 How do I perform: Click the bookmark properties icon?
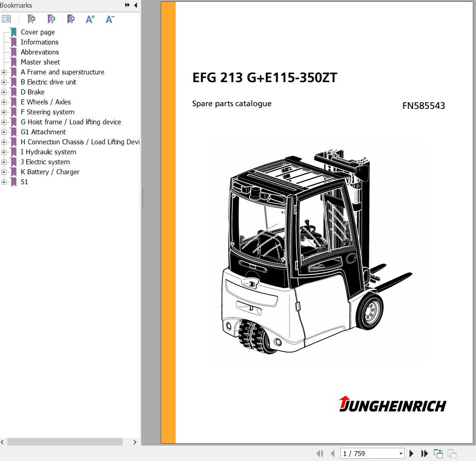(71, 19)
